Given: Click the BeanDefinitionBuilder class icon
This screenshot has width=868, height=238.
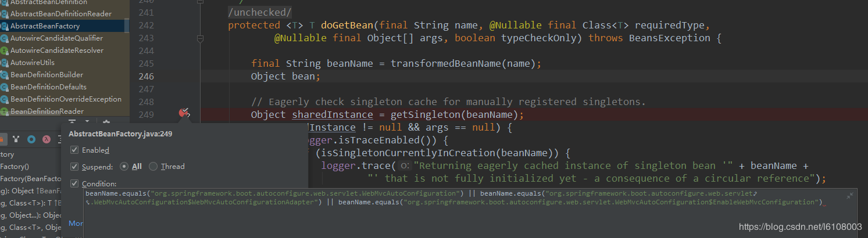Looking at the screenshot, I should coord(5,75).
